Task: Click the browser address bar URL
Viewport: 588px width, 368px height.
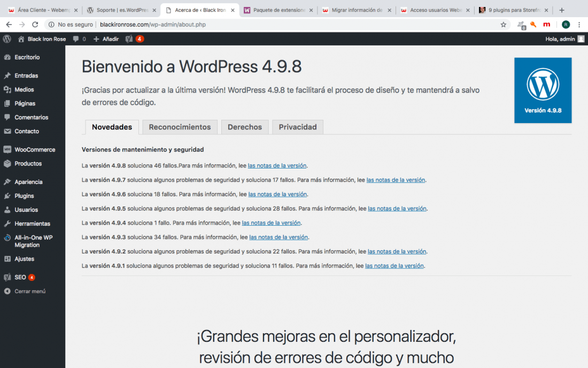Action: [153, 25]
